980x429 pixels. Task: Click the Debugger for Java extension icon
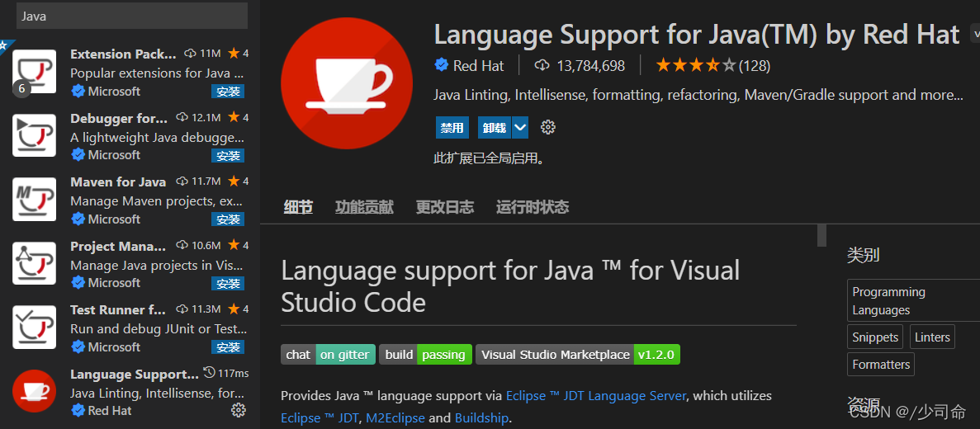click(x=35, y=135)
